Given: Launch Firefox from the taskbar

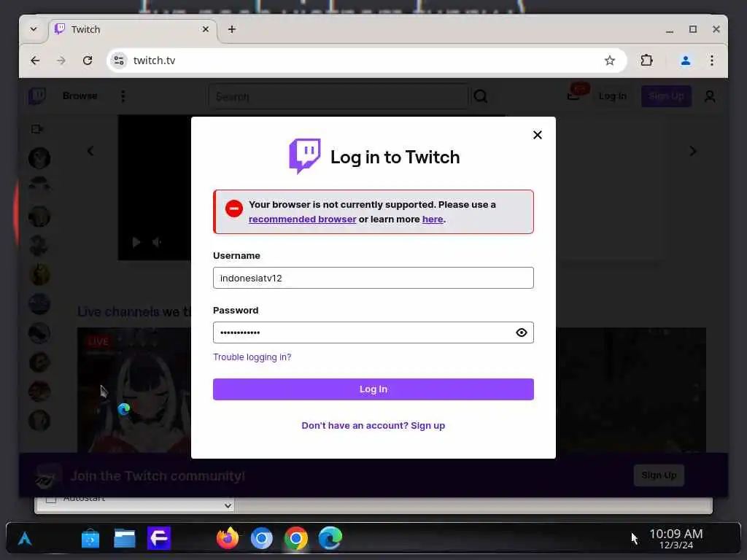Looking at the screenshot, I should tap(228, 539).
